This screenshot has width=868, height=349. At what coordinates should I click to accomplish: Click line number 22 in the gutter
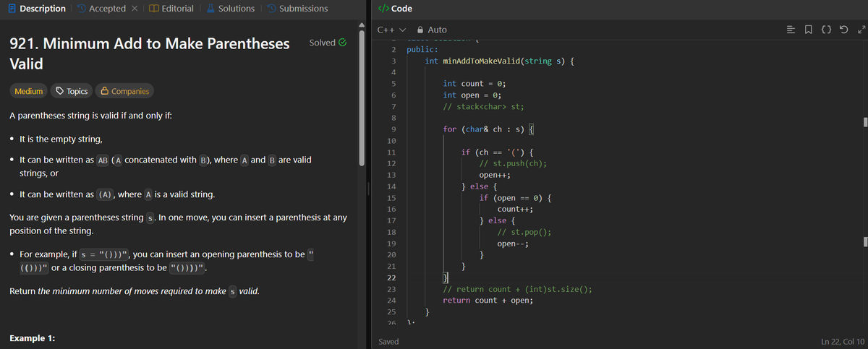(391, 278)
